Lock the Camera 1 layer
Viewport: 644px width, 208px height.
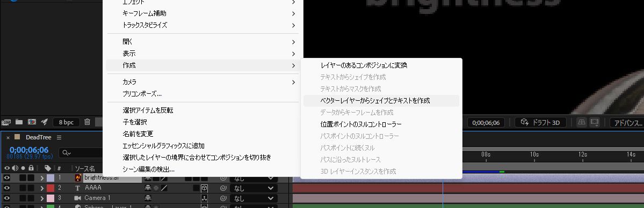pyautogui.click(x=31, y=198)
